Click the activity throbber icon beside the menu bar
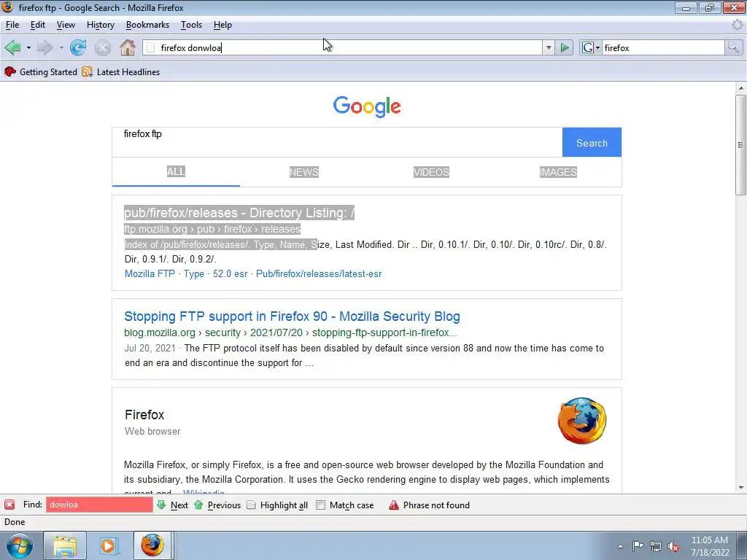The width and height of the screenshot is (747, 560). [x=738, y=25]
